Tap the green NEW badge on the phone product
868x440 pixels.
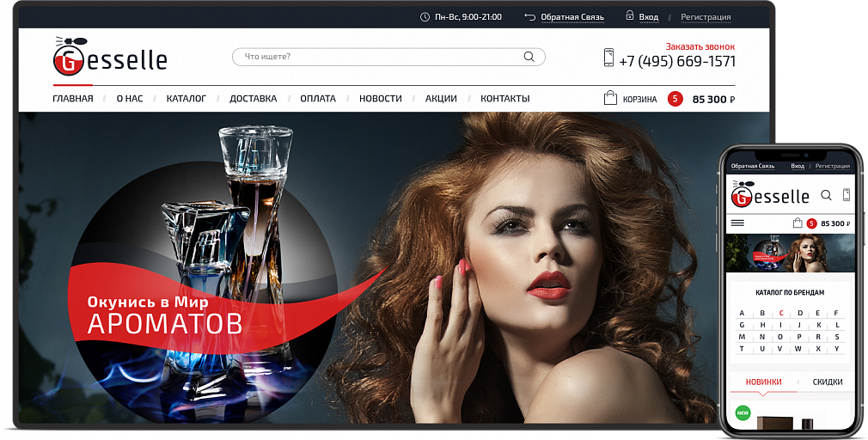(x=743, y=412)
